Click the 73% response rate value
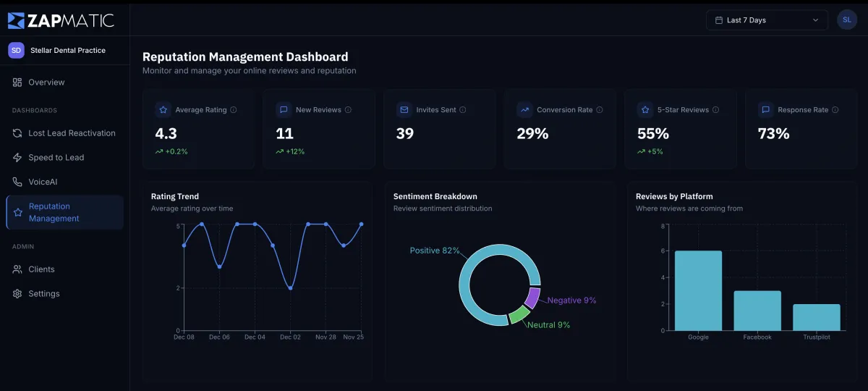 point(774,133)
